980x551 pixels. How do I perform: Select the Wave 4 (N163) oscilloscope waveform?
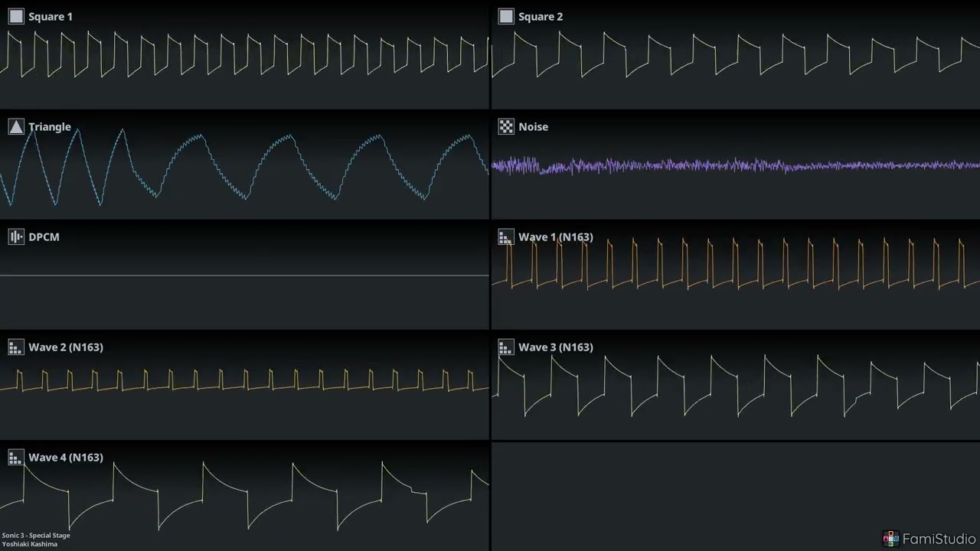[x=244, y=496]
